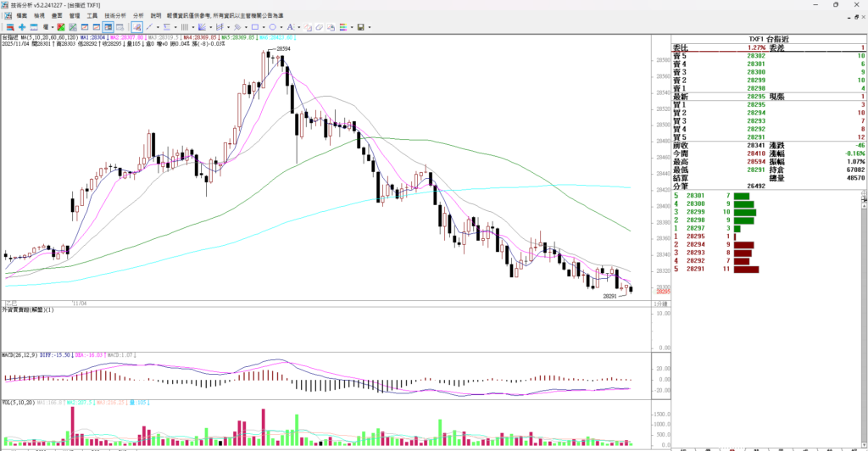Click the MACD(26,12,9) indicator title
The width and height of the screenshot is (868, 451).
click(19, 355)
